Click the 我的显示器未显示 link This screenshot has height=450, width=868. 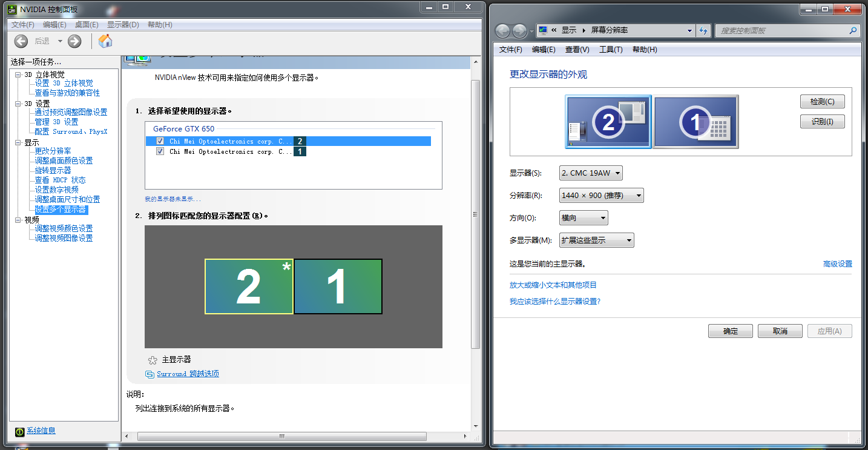click(173, 199)
